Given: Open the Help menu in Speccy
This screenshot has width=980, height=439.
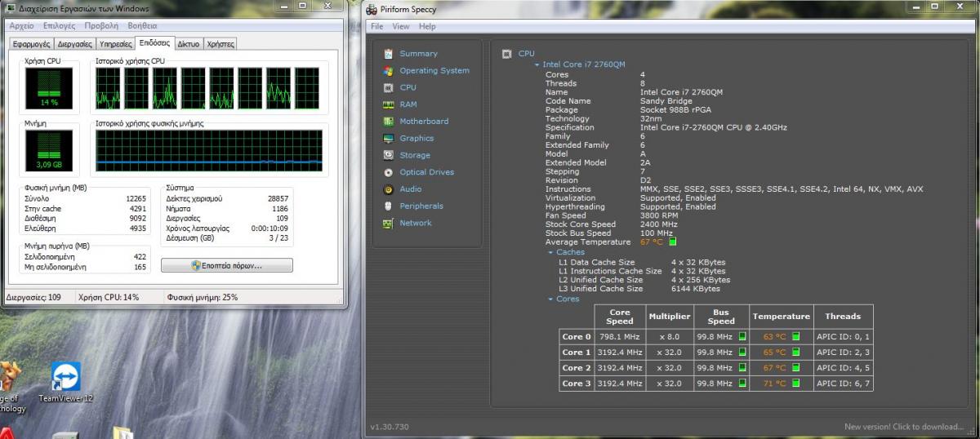Looking at the screenshot, I should point(427,26).
